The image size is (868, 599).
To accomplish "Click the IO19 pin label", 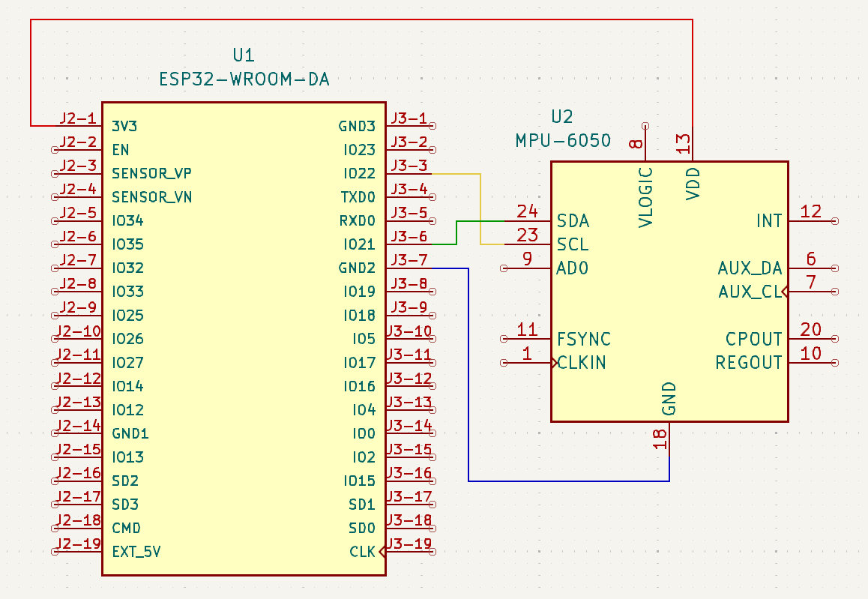I will point(359,292).
